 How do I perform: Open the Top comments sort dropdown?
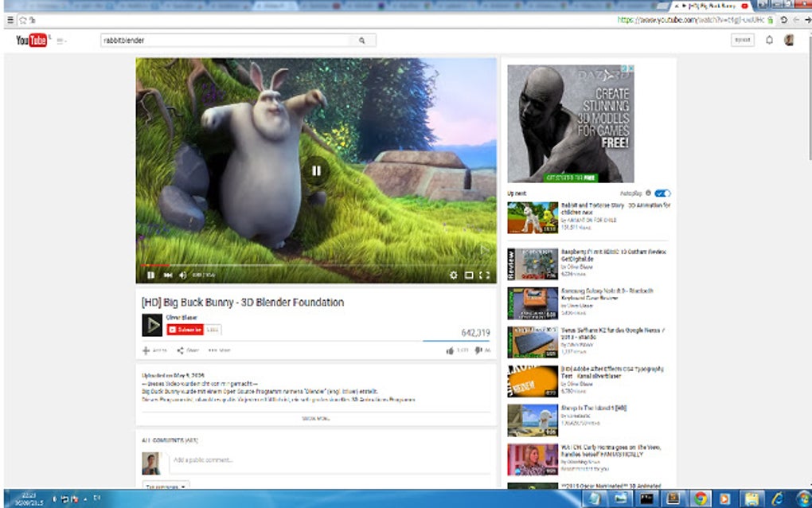[163, 487]
